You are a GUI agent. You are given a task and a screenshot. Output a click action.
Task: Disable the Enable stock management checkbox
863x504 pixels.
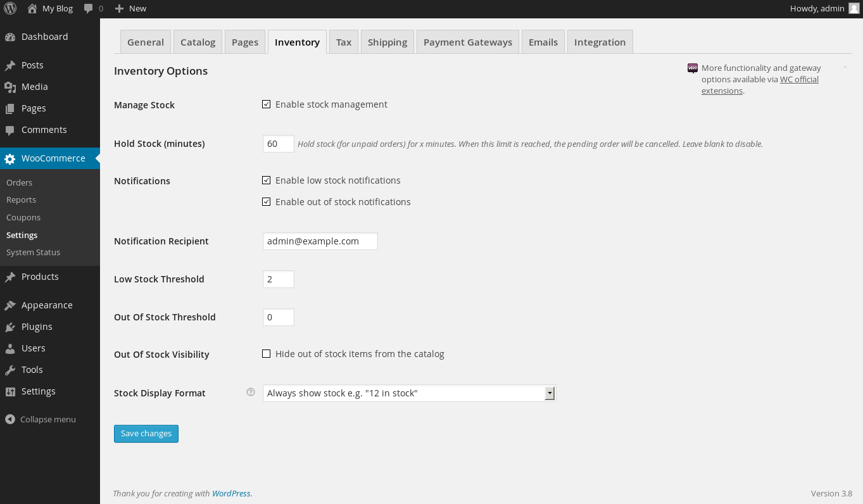267,104
